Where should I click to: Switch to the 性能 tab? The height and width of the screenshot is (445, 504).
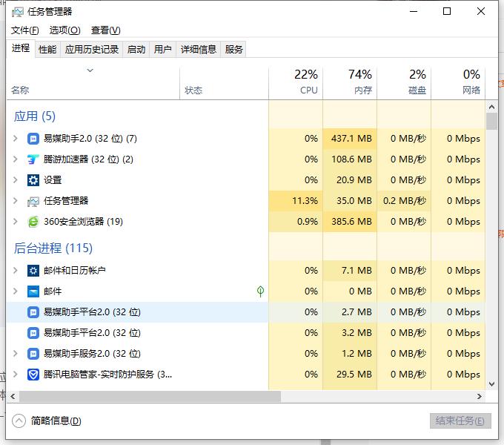(47, 50)
